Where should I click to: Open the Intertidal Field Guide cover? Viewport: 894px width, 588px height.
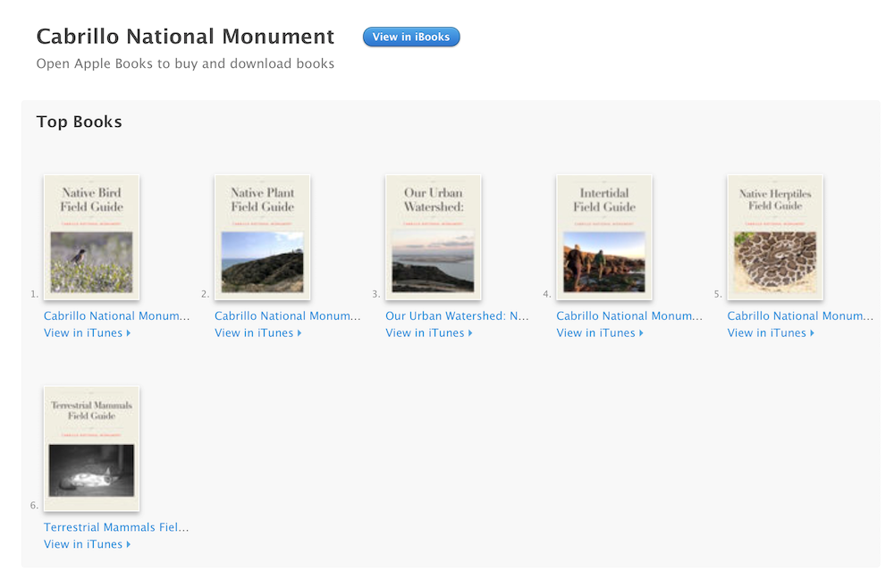[603, 237]
